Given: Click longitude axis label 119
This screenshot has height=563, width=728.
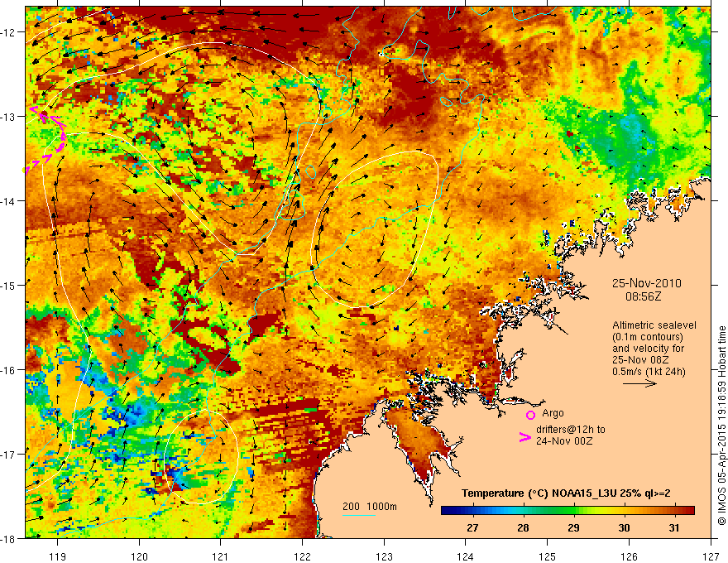Looking at the screenshot, I should point(58,556).
